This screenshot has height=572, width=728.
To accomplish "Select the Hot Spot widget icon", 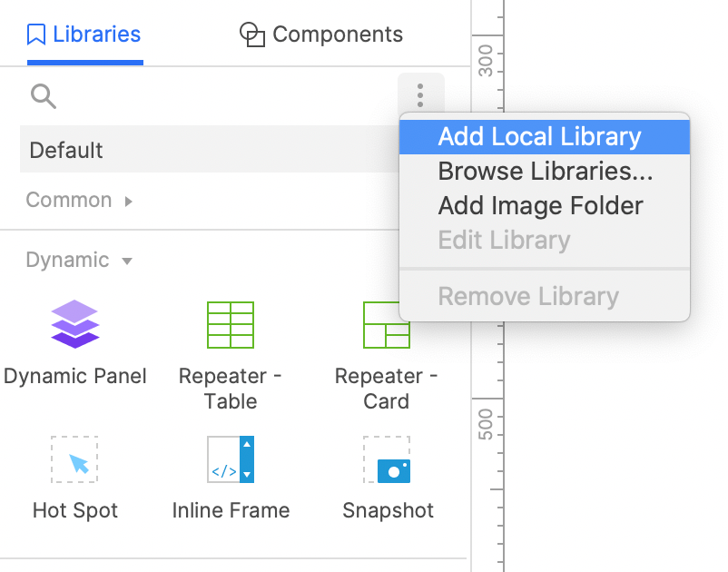I will click(74, 459).
